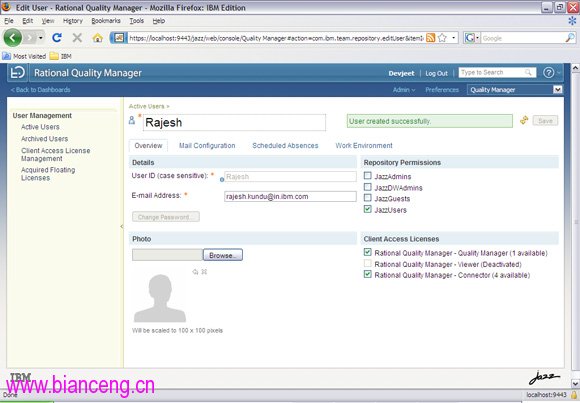Open the History menu
Screen dimensions: 580x403
click(x=72, y=21)
